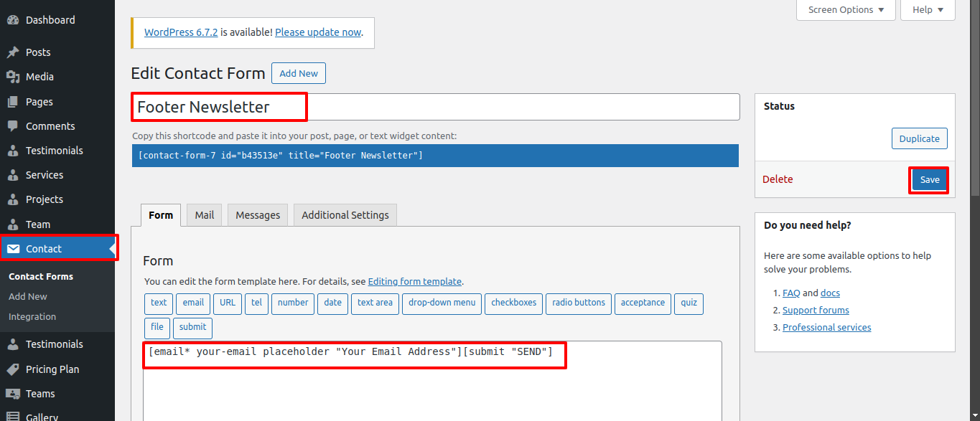
Task: Insert an email form tag
Action: click(192, 303)
